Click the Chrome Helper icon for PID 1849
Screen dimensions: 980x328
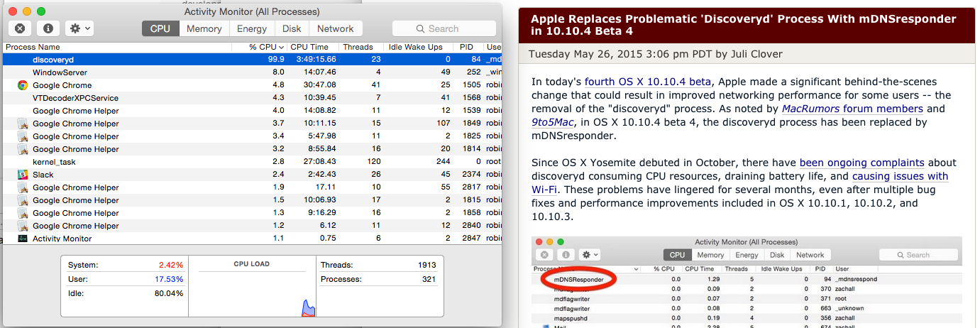click(x=23, y=124)
